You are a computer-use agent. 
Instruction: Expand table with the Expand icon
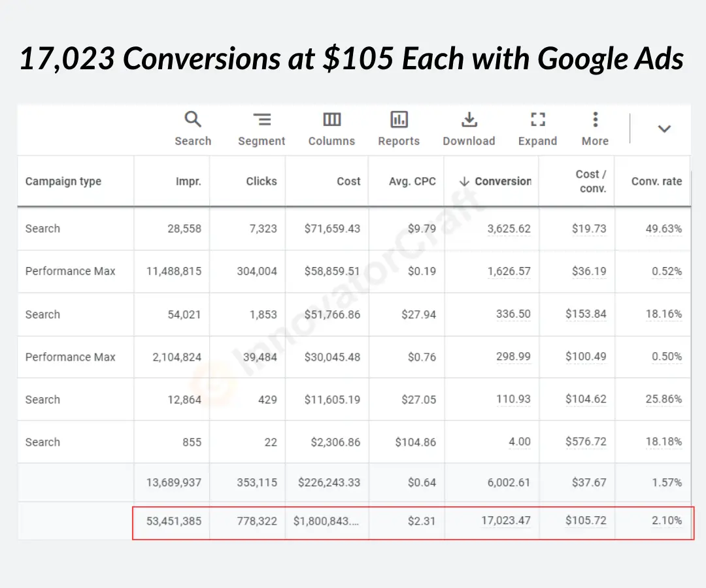[537, 120]
